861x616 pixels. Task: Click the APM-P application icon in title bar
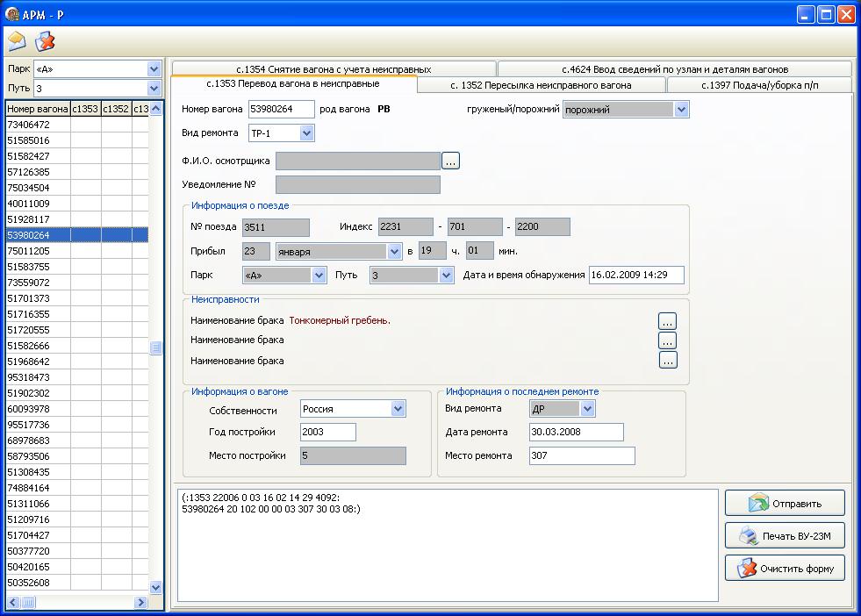[x=12, y=14]
